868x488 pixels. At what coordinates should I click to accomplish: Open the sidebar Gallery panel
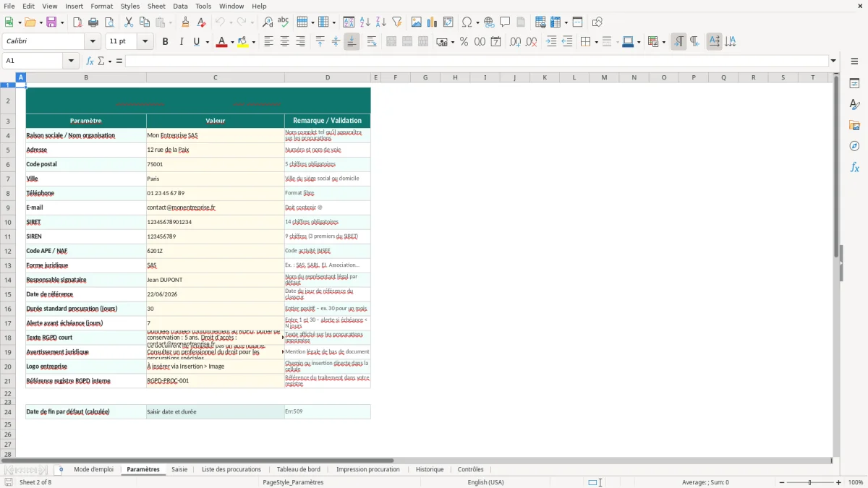[854, 125]
